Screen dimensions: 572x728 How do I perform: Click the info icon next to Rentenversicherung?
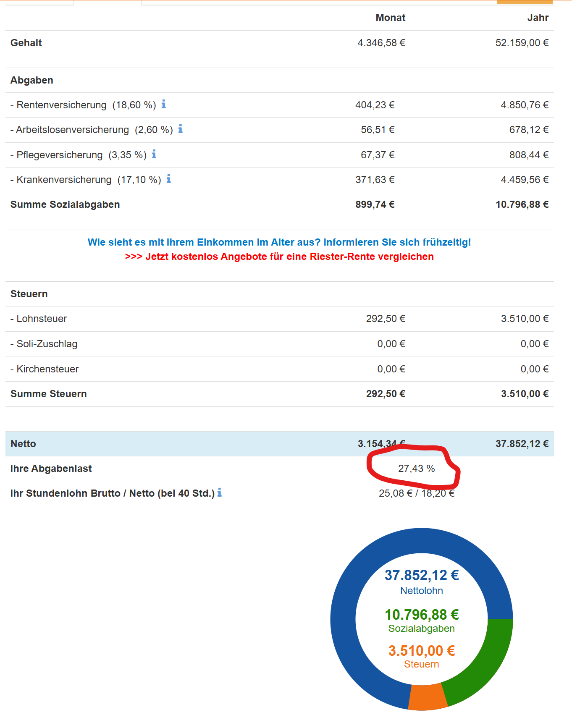(x=164, y=104)
